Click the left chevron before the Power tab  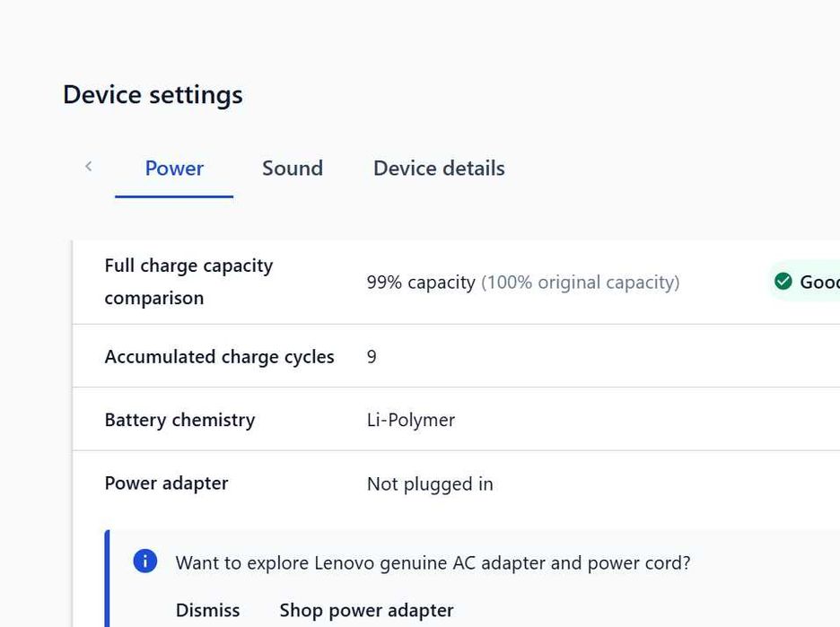point(89,166)
